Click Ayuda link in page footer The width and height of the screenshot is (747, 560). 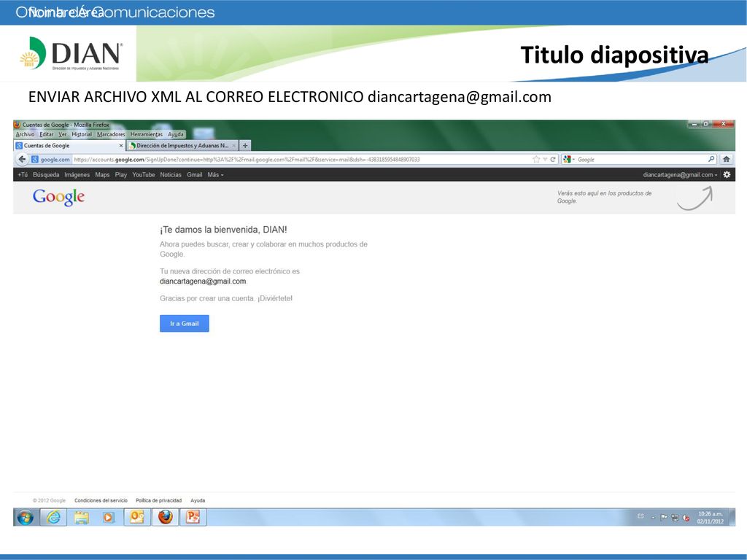[x=198, y=500]
